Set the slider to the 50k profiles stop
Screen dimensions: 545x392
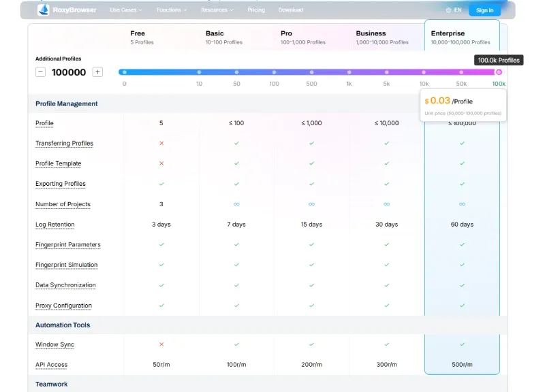point(461,72)
